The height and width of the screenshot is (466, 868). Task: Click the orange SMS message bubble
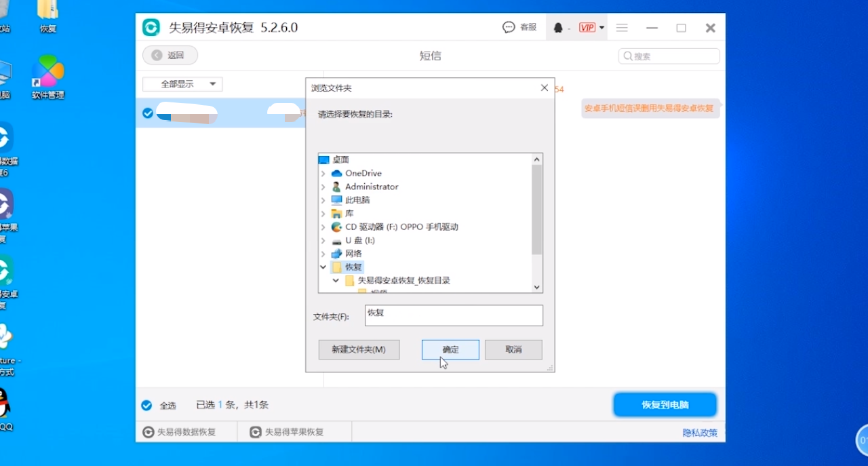pyautogui.click(x=650, y=108)
